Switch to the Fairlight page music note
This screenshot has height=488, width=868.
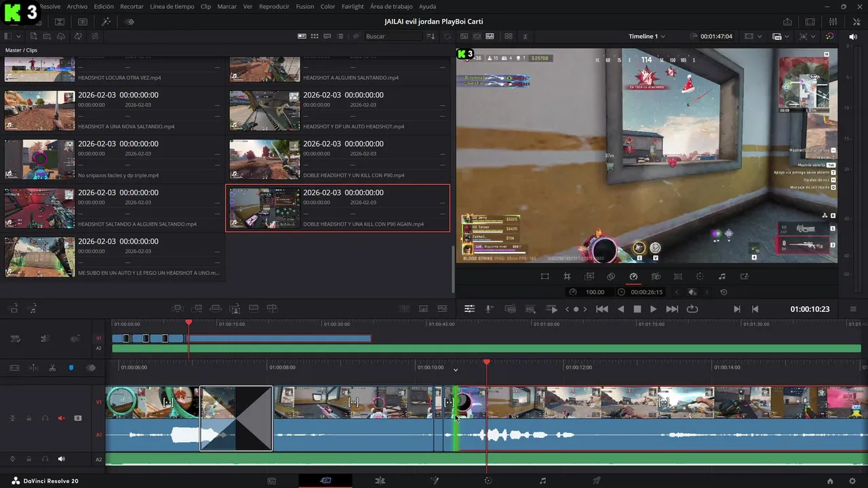542,481
